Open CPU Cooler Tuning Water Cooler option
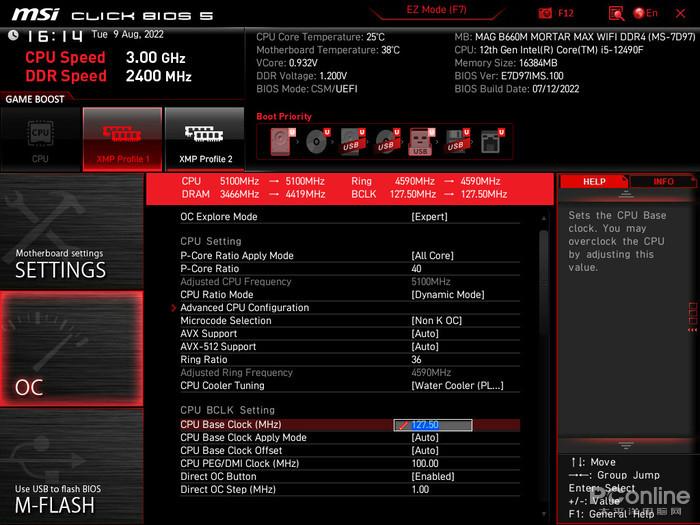The width and height of the screenshot is (700, 525). click(457, 386)
